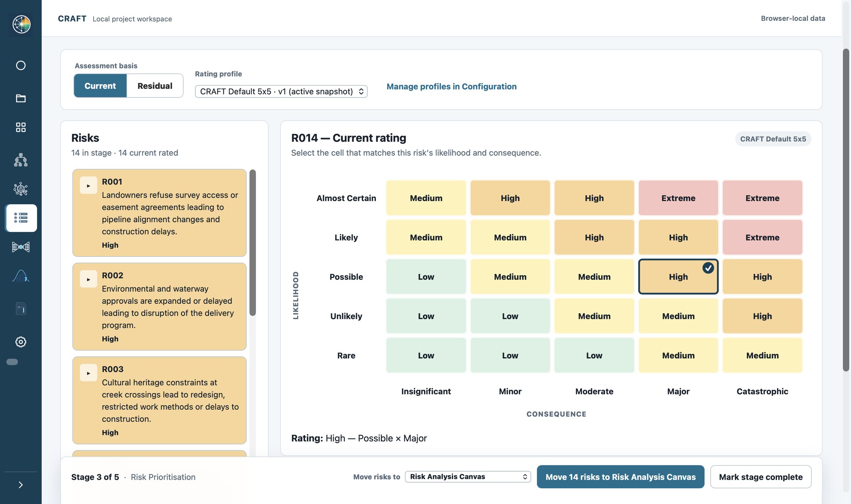Open the folder projects icon in sidebar
This screenshot has width=851, height=504.
click(21, 98)
